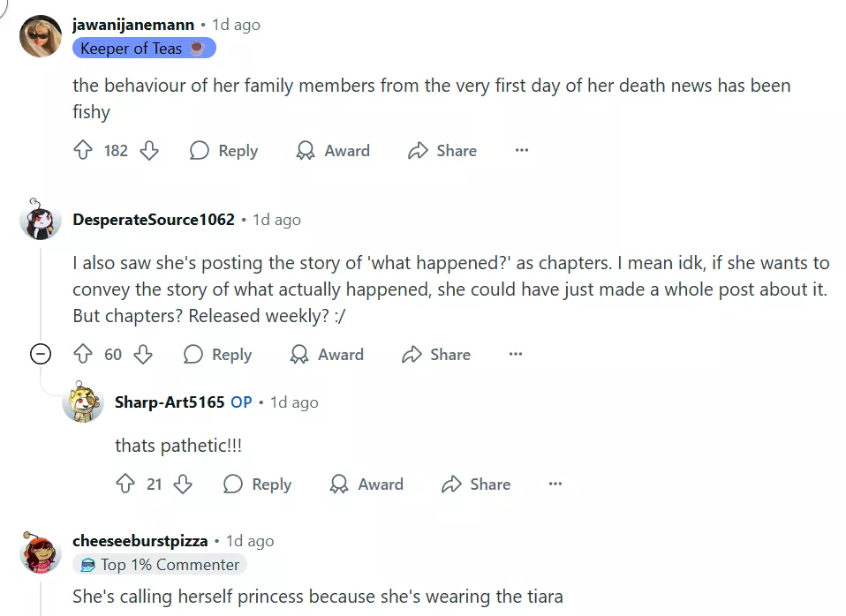Upvote jawanijanemann's comment
This screenshot has width=846, height=616.
point(83,151)
